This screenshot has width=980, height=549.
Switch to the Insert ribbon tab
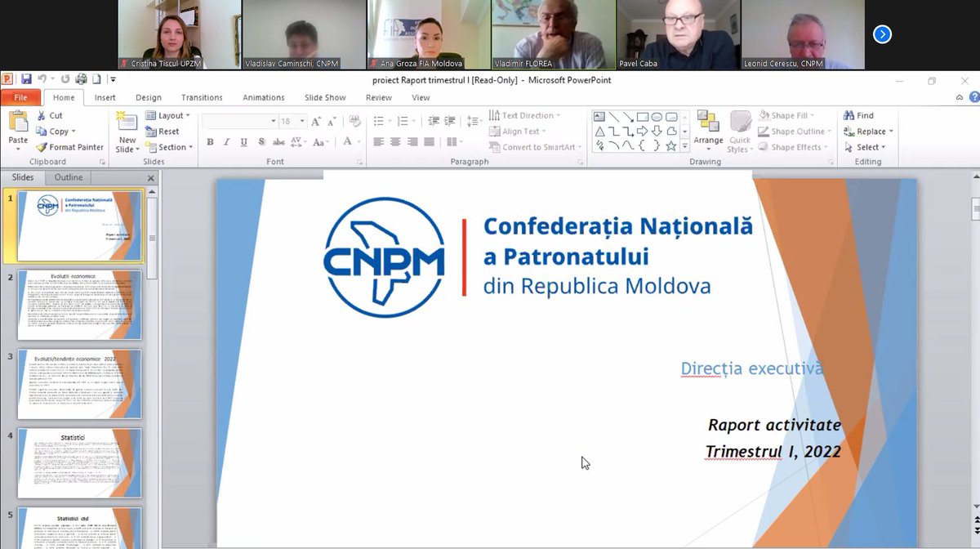coord(105,97)
